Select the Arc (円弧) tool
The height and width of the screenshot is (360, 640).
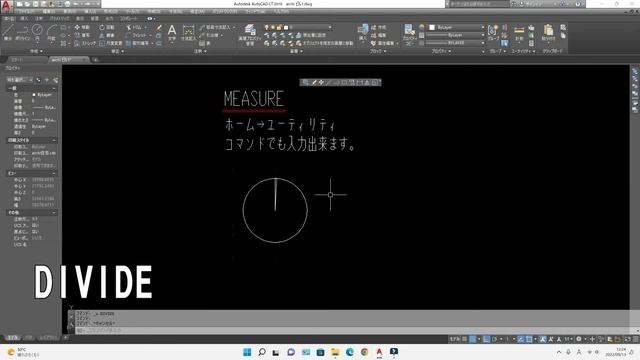click(x=51, y=32)
